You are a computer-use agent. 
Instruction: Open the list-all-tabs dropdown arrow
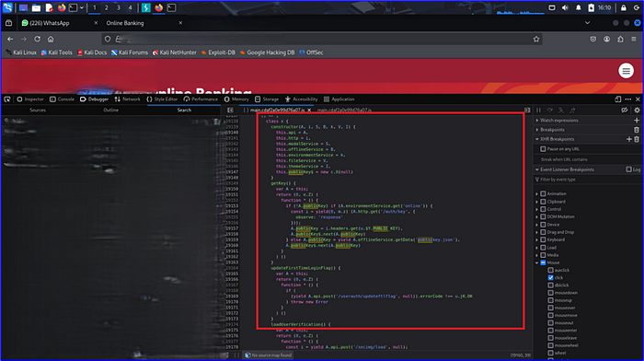pos(587,23)
